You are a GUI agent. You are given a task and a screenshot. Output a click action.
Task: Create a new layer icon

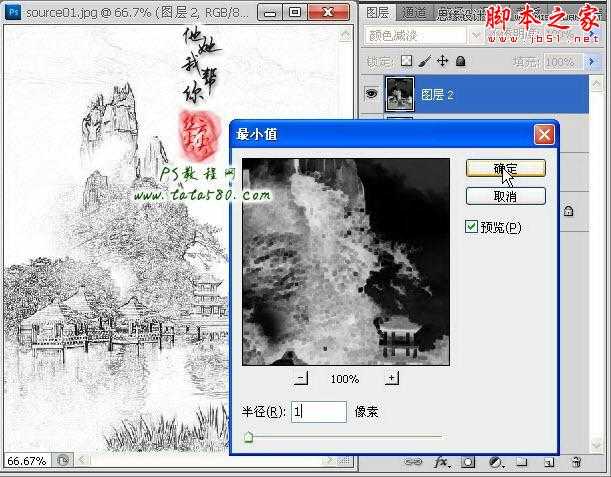pyautogui.click(x=549, y=462)
